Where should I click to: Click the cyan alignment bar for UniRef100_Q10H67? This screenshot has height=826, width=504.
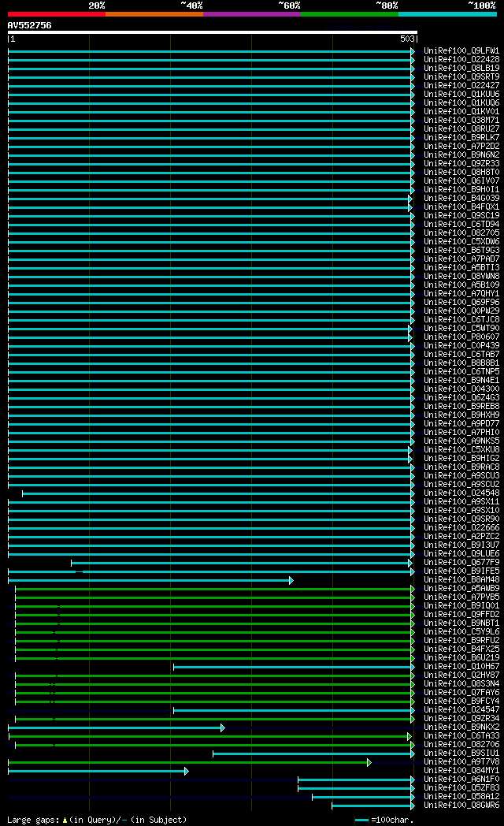[294, 668]
